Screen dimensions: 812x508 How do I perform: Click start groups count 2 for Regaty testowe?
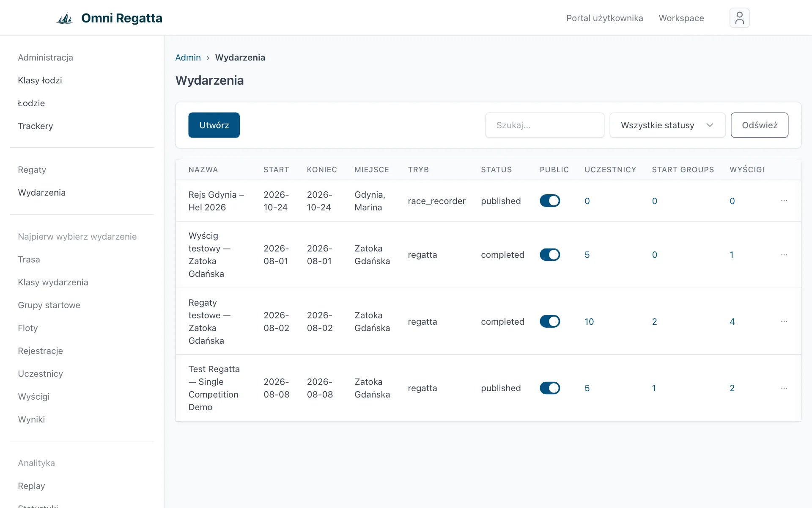(655, 322)
